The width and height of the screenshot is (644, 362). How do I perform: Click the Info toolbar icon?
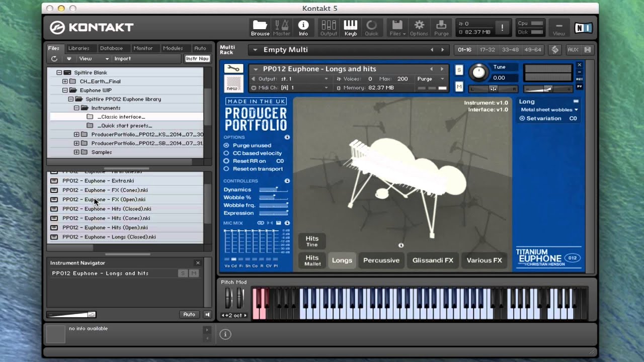(303, 28)
